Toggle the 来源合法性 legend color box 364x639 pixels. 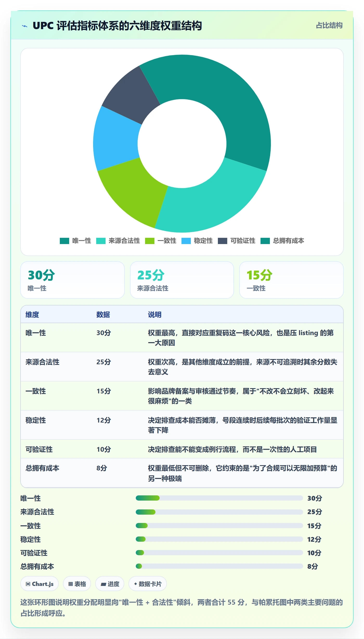101,241
